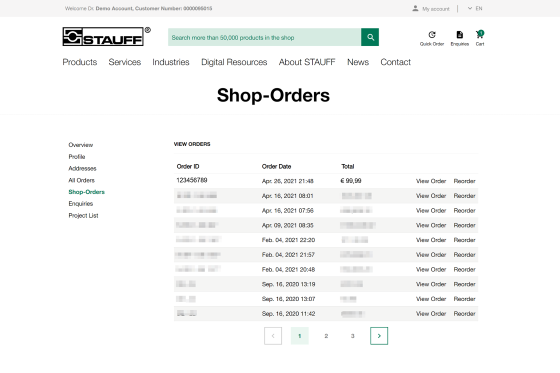Click the next page arrow
Screen dimensions: 560x373
[x=379, y=336]
